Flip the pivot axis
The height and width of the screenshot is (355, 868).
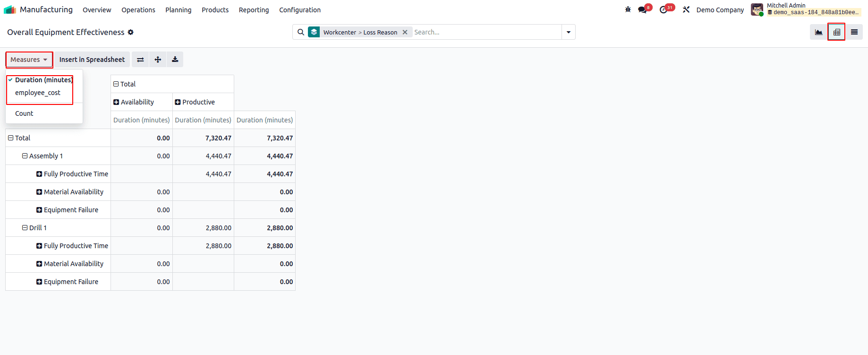pos(140,60)
